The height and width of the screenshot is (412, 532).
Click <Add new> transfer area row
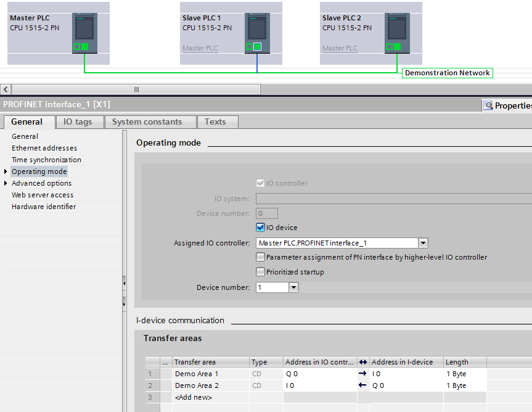194,397
